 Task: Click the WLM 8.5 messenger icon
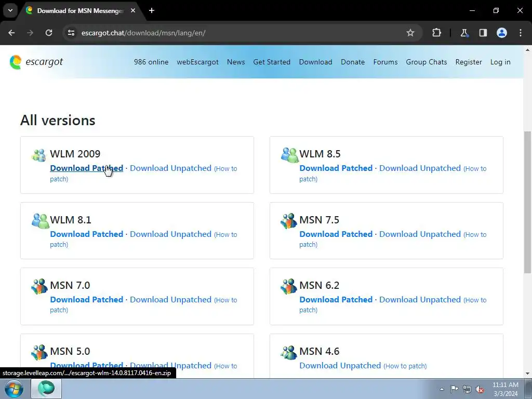[289, 155]
